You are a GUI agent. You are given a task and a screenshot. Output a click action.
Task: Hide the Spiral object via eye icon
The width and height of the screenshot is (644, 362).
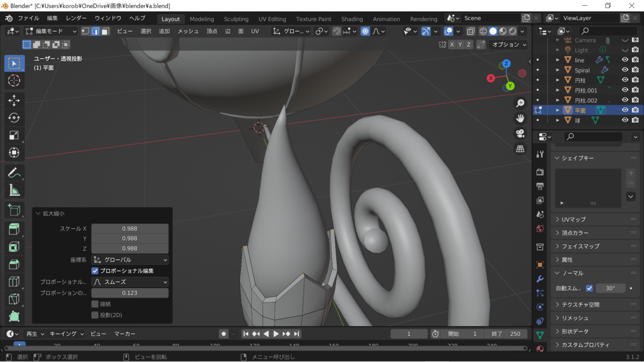tap(625, 70)
